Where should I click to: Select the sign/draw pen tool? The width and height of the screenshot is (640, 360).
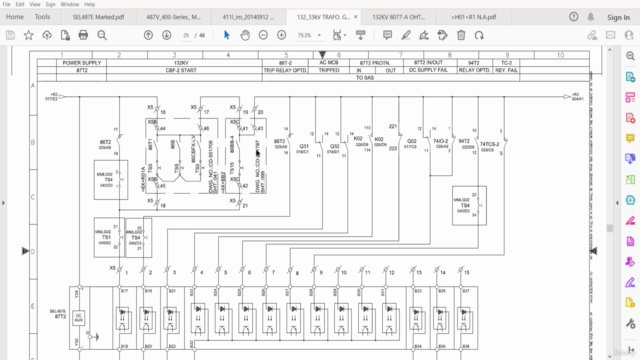(x=424, y=35)
